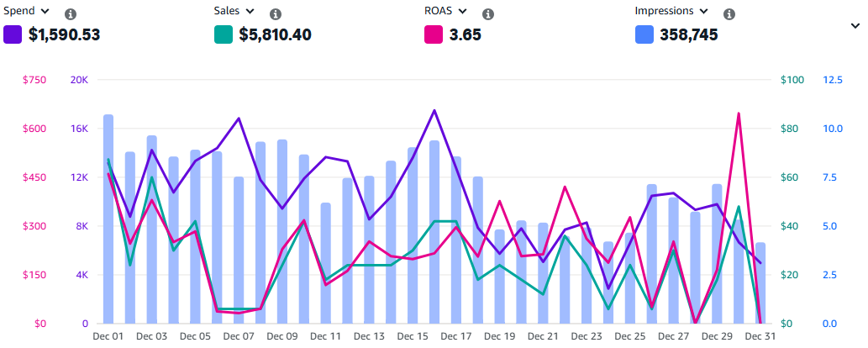The height and width of the screenshot is (348, 868).
Task: Click the Dec 16 impressions bar
Action: click(434, 235)
